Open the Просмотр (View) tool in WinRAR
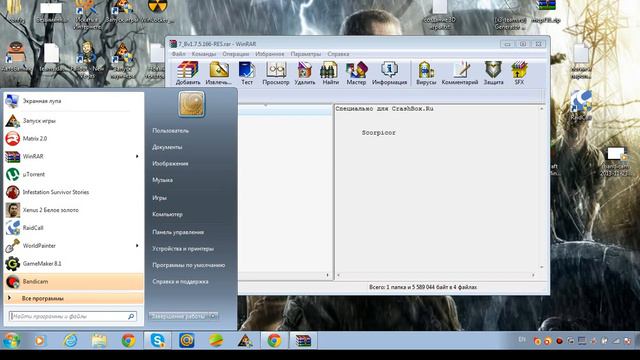 (276, 73)
